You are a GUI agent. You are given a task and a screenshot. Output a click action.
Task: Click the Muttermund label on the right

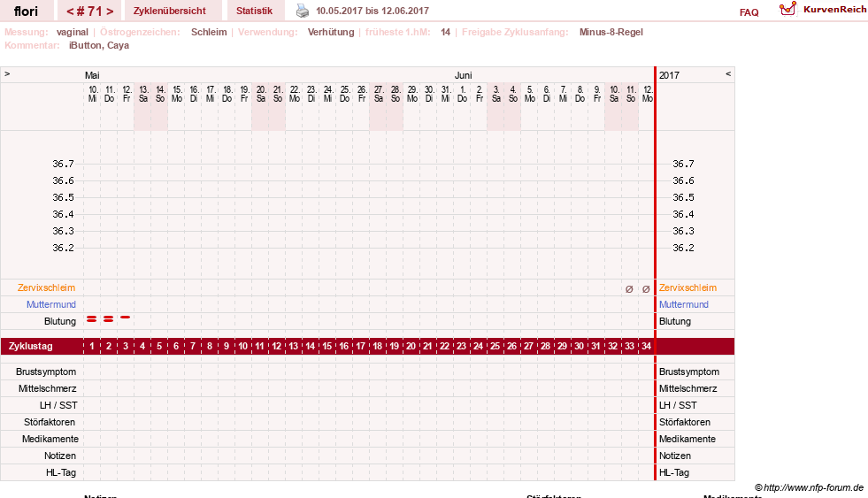tap(684, 304)
